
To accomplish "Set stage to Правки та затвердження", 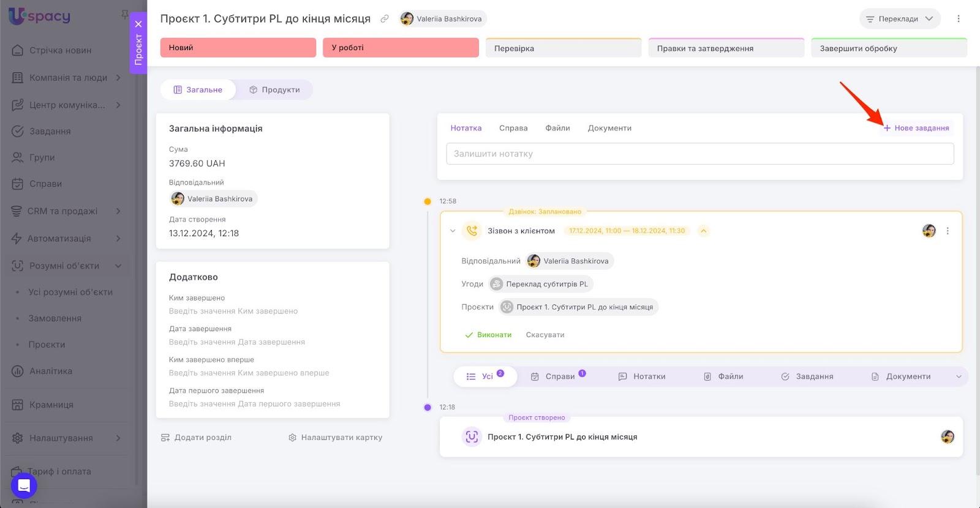I will click(726, 48).
